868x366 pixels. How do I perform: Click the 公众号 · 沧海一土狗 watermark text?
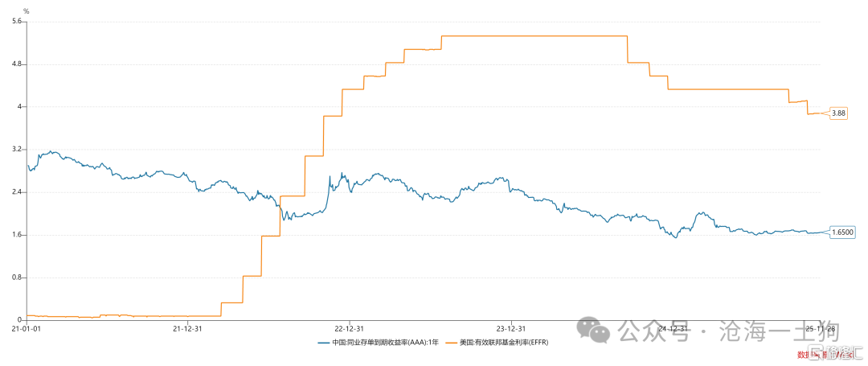tap(706, 331)
